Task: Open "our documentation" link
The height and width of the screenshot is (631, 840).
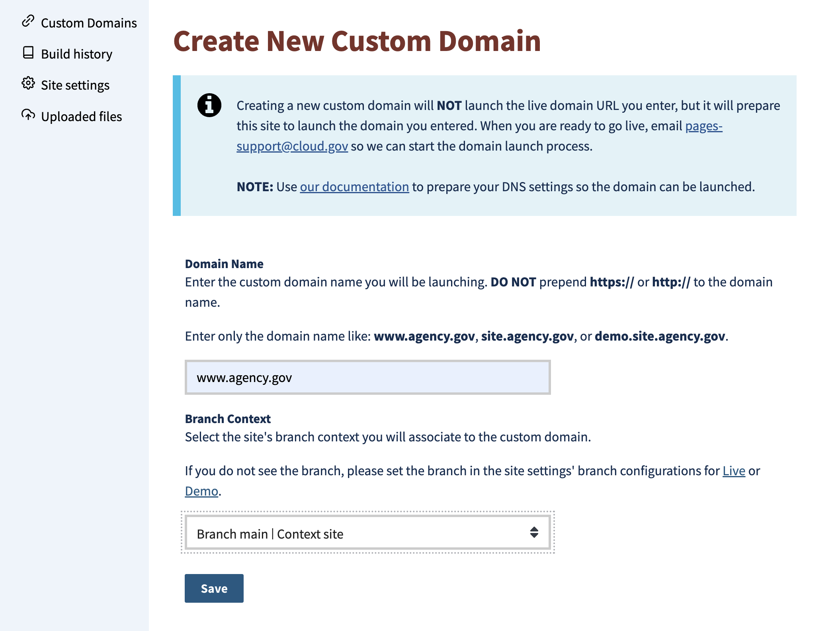Action: (354, 186)
